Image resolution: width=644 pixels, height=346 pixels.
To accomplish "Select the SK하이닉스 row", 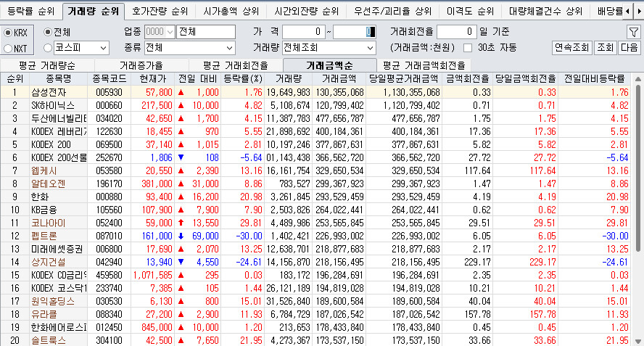I will 317,105.
